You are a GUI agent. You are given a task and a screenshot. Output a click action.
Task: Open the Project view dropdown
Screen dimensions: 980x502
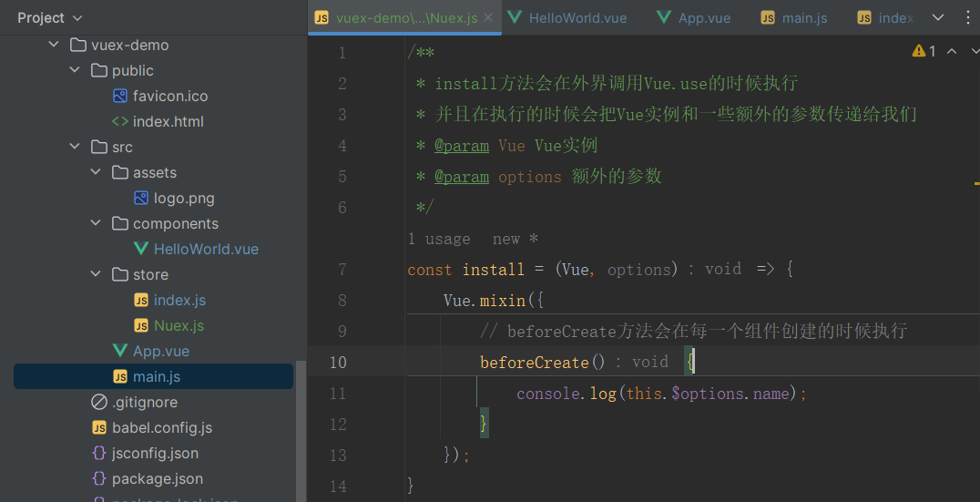click(x=50, y=17)
